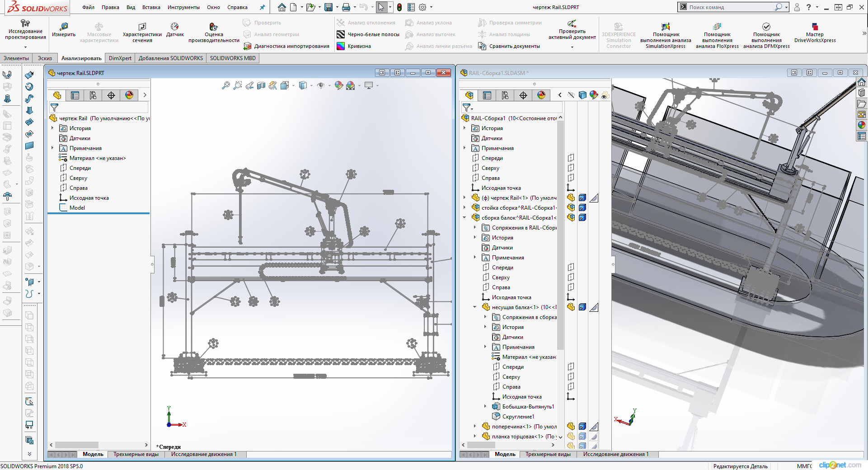The height and width of the screenshot is (470, 868).
Task: Run Оценка производительности tool
Action: [x=213, y=27]
